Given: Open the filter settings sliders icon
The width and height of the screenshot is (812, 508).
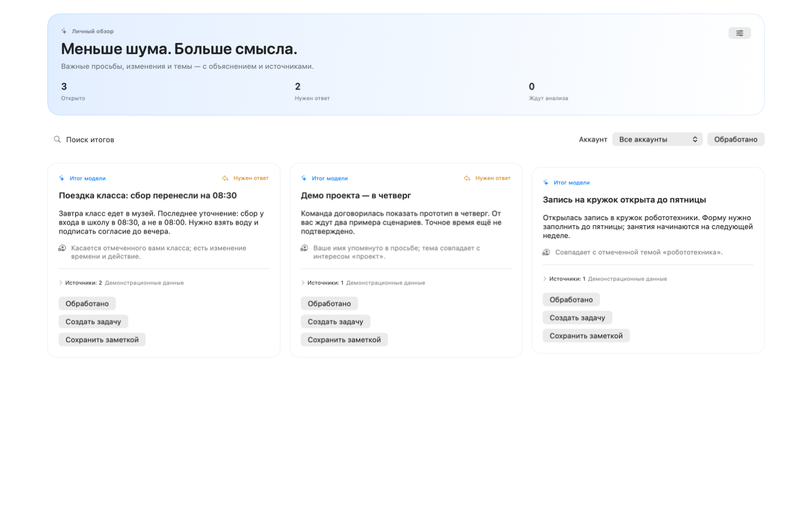Looking at the screenshot, I should coord(739,33).
